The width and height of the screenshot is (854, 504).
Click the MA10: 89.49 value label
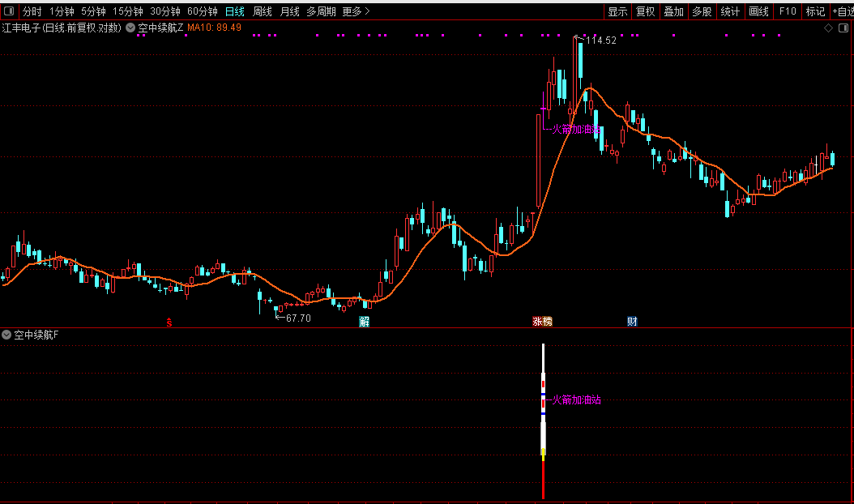pyautogui.click(x=214, y=28)
